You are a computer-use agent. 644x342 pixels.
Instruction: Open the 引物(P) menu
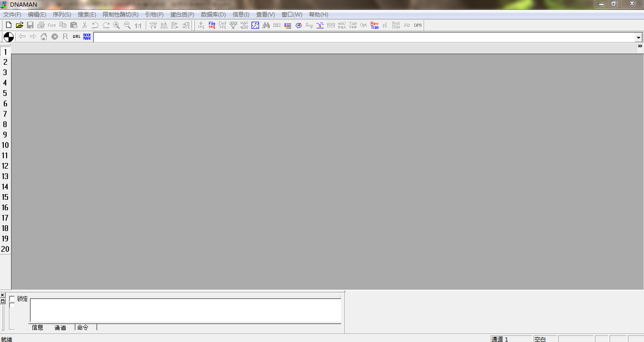154,15
